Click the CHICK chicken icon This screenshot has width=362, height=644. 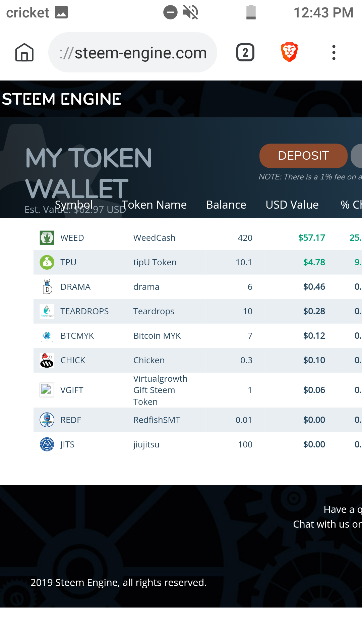click(x=47, y=360)
